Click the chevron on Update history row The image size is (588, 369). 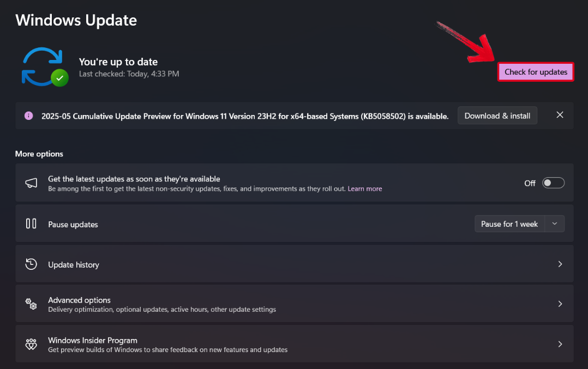(x=560, y=264)
